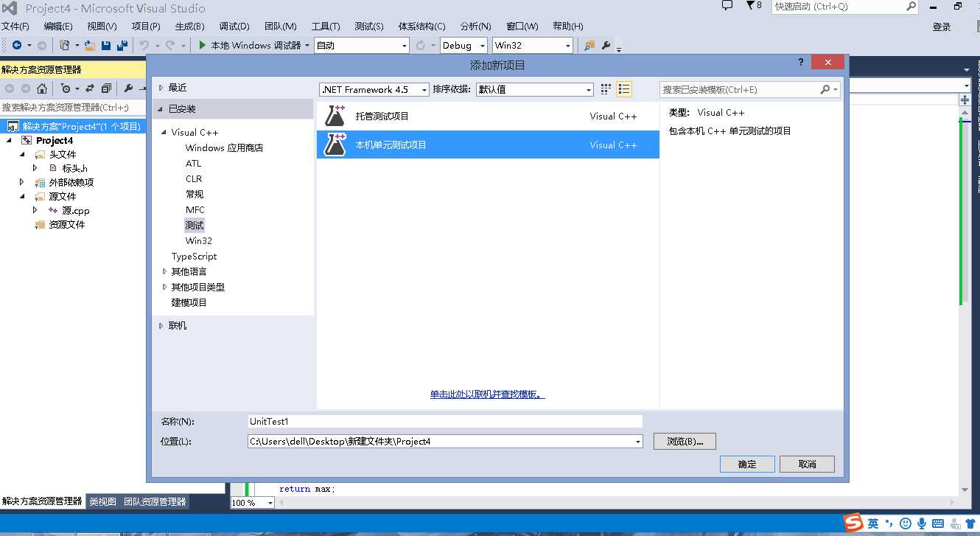Click the 浏览(B)... button

point(685,442)
